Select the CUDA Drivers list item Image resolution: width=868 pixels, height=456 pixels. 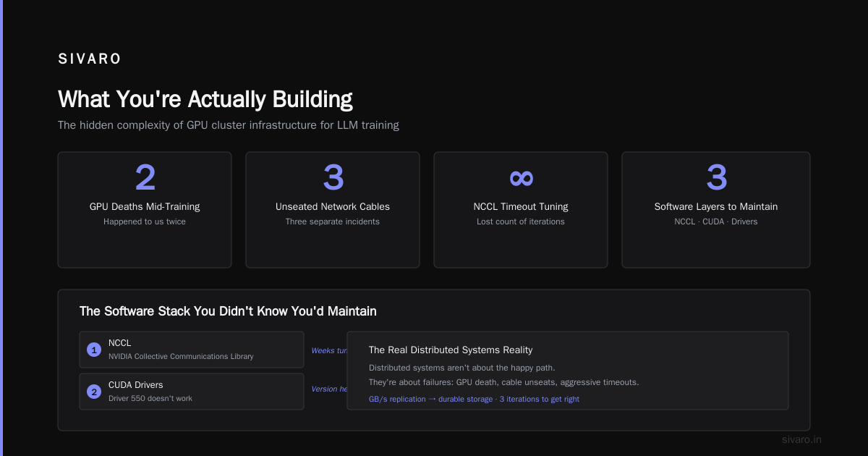pos(192,392)
